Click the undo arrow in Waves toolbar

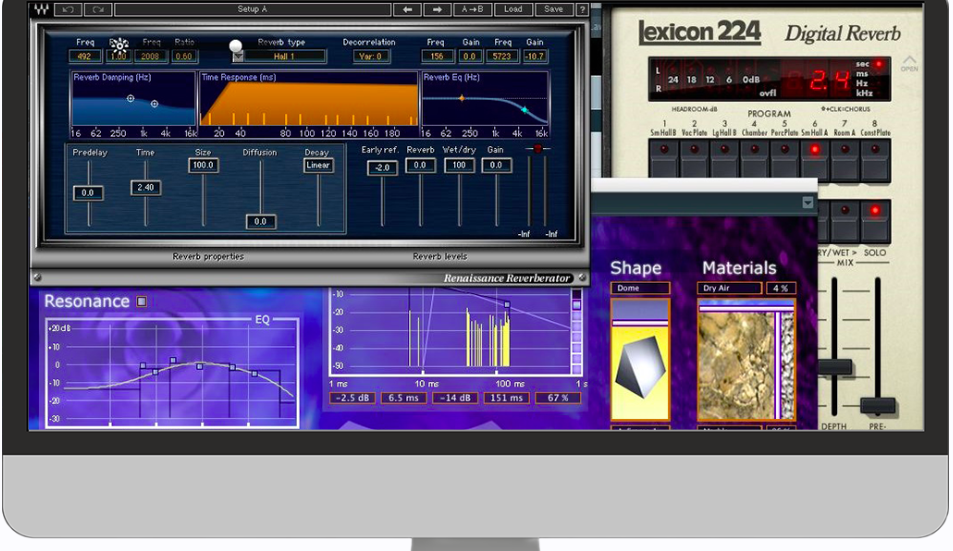point(69,9)
